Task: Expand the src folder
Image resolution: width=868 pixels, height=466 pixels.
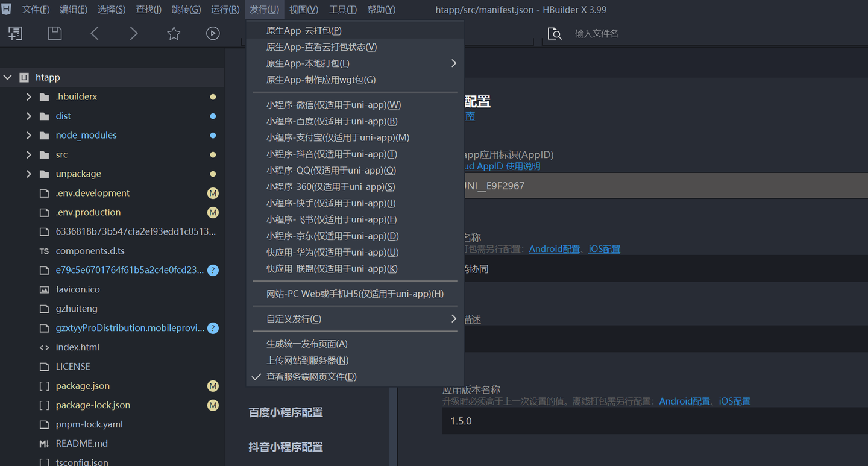Action: click(x=29, y=155)
